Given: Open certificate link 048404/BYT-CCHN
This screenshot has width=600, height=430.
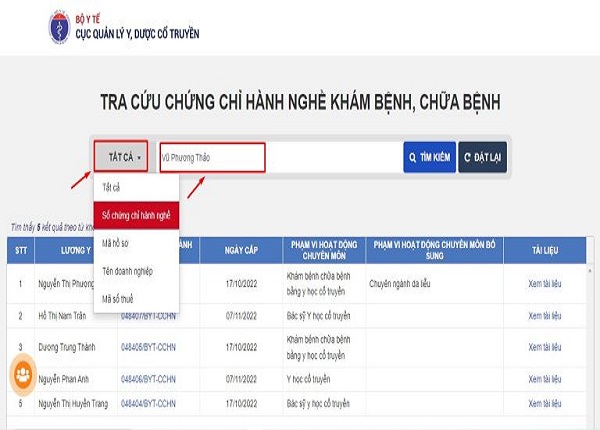Looking at the screenshot, I should tap(148, 404).
